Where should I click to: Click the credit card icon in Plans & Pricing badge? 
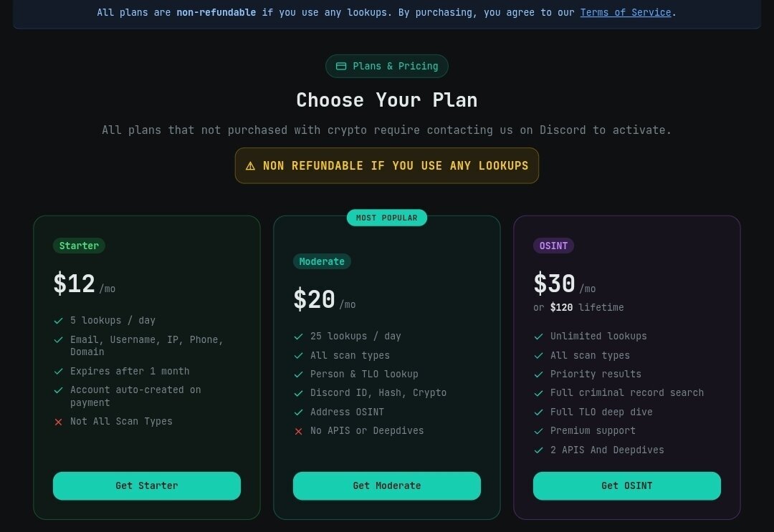coord(341,67)
